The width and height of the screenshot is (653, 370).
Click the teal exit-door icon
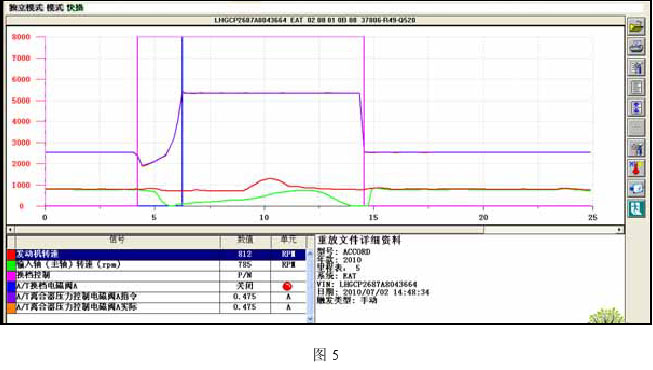636,208
